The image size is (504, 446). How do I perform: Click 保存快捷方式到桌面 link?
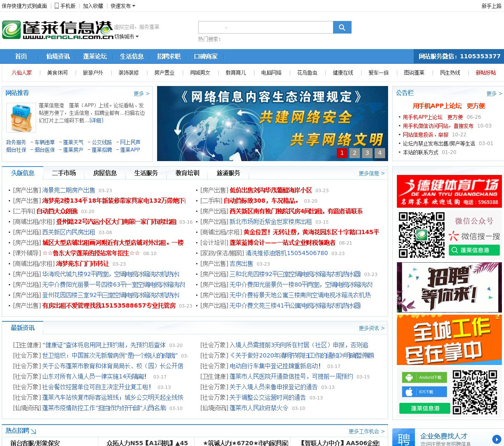[24, 6]
